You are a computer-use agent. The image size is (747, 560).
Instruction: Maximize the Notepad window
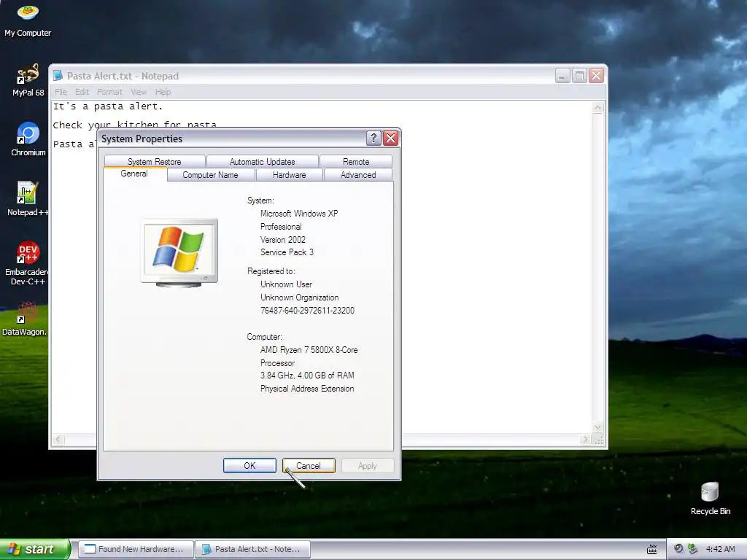coord(579,76)
